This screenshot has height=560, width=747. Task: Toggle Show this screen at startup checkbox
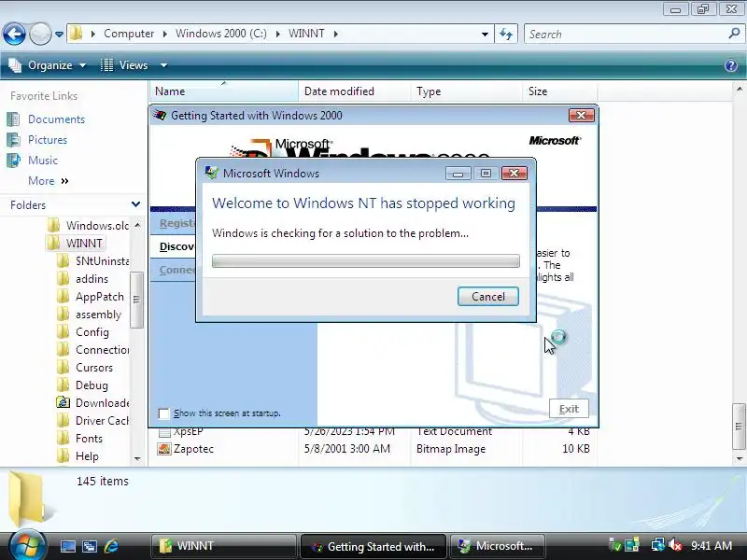[163, 413]
